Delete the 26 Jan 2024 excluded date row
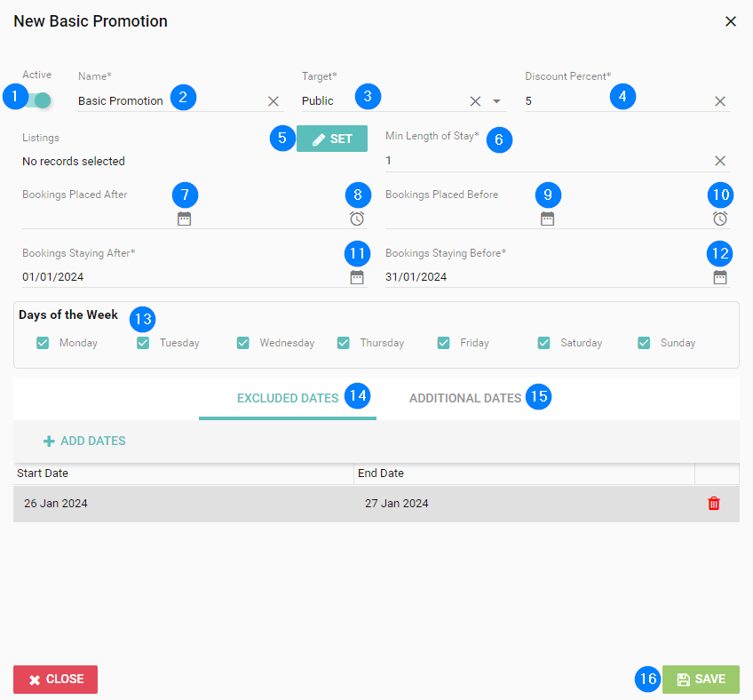753x700 pixels. [714, 504]
